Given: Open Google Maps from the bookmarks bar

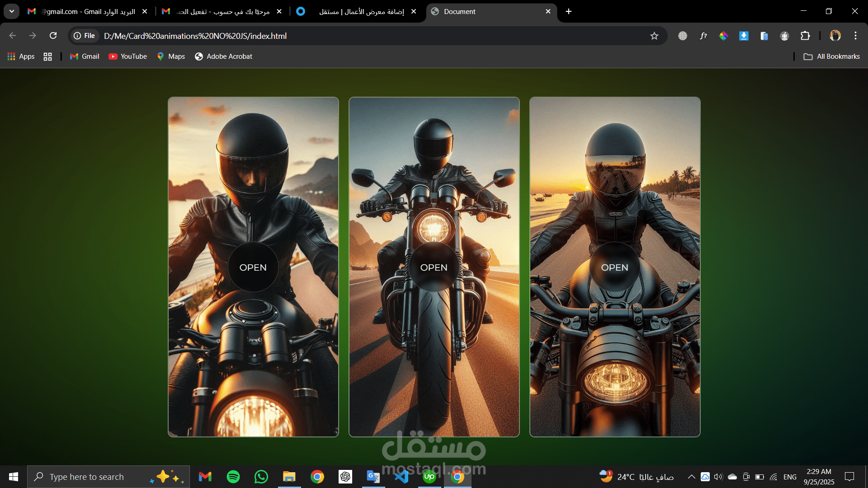Looking at the screenshot, I should [x=170, y=56].
